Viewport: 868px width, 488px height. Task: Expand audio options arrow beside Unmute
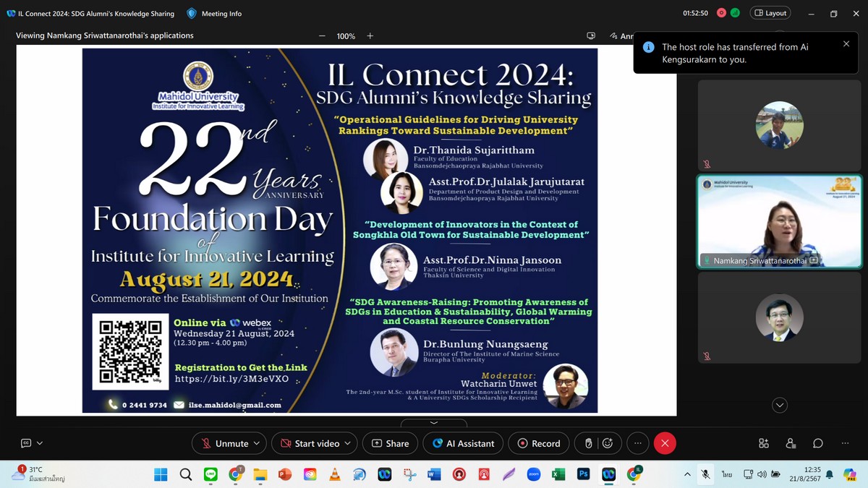point(257,443)
